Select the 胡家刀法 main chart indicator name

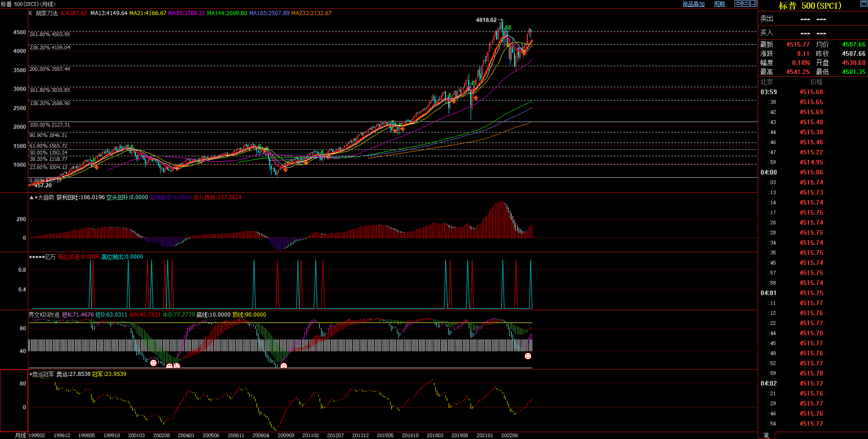pyautogui.click(x=47, y=13)
